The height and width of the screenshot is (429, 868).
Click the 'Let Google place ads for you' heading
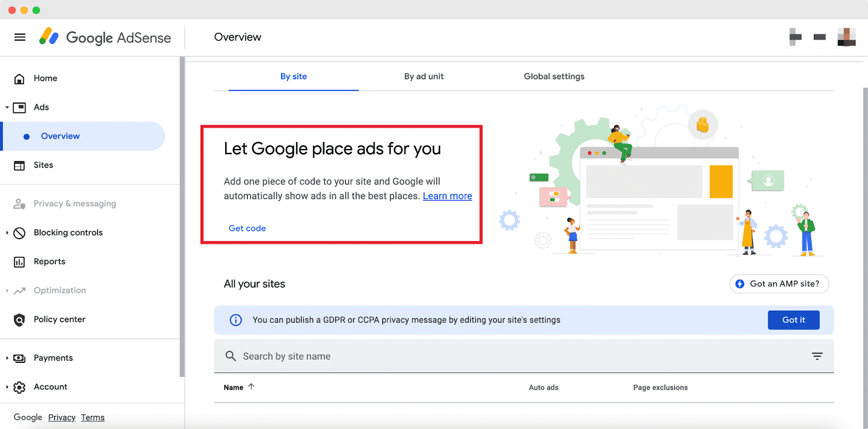coord(333,149)
